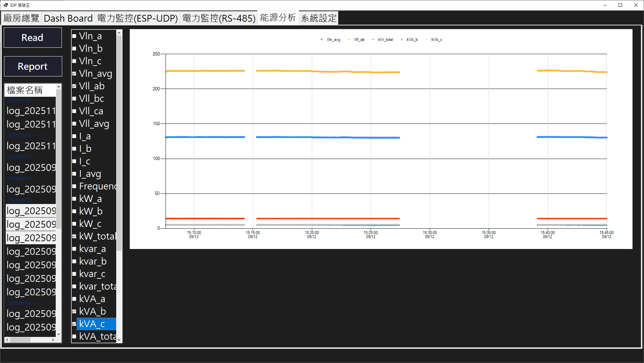Screen dimensions: 644x363
Task: Enable the Frequency parameter checkbox
Action: (75, 186)
